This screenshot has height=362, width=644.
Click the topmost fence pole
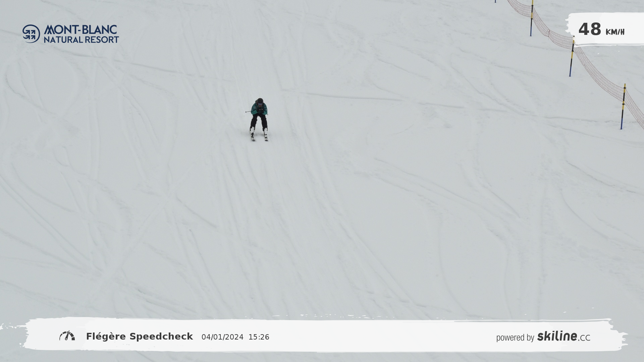point(532,18)
